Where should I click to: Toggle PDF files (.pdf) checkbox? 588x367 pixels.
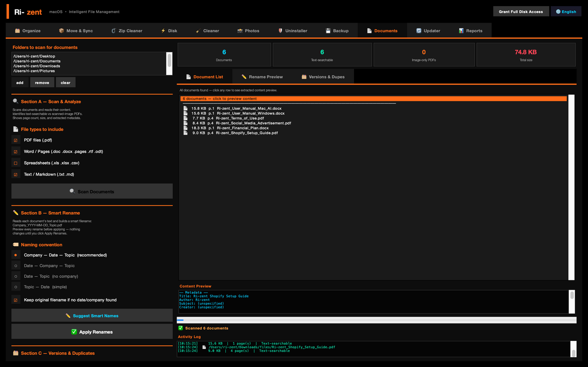coord(16,140)
